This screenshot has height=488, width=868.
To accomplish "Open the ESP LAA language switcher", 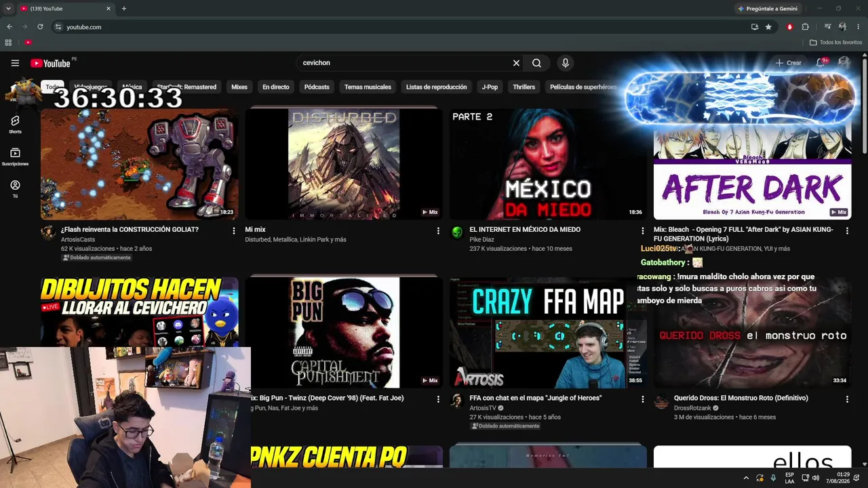I will pos(790,478).
